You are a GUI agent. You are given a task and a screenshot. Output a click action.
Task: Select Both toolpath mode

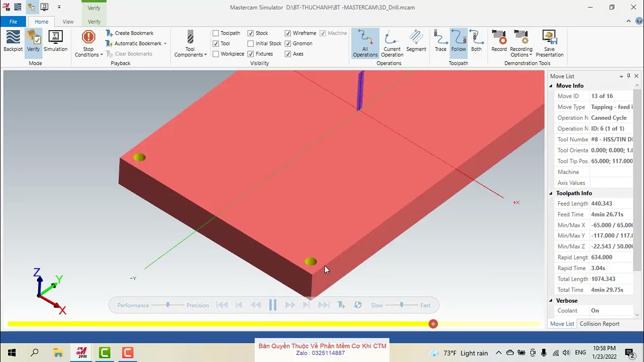point(476,41)
